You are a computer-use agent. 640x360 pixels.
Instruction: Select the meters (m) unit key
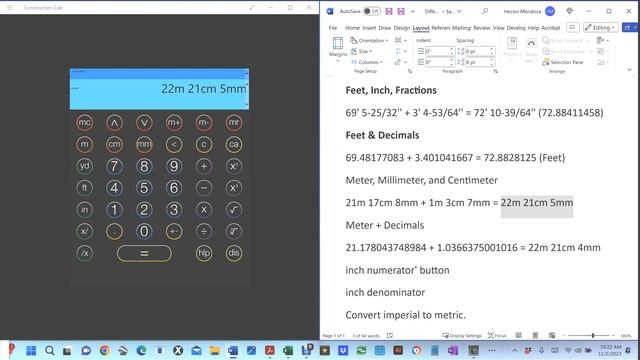tap(84, 144)
